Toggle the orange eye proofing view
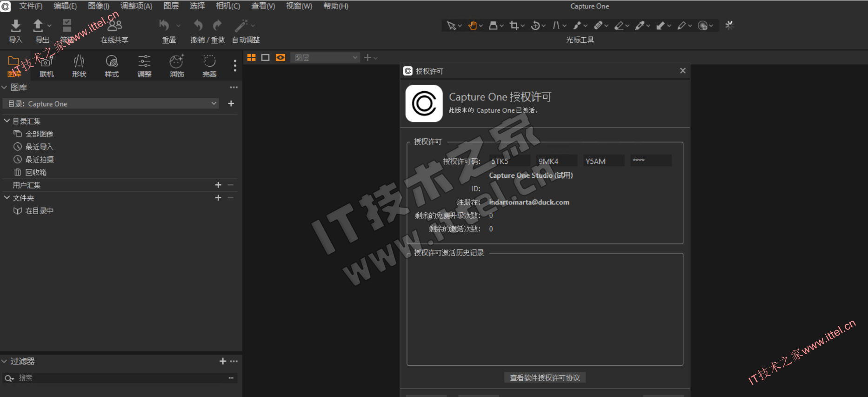Screen dimensions: 868x397 280,58
